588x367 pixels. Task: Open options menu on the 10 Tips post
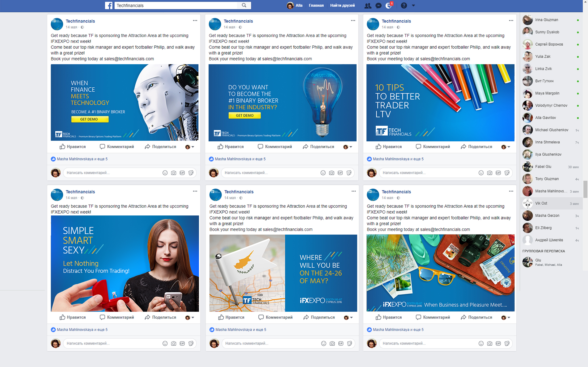pos(511,21)
